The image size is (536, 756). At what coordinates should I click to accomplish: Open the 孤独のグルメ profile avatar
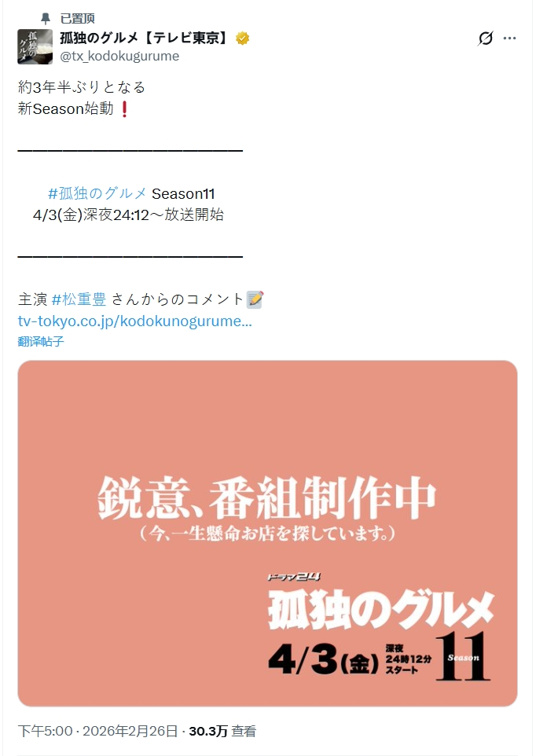tap(35, 47)
